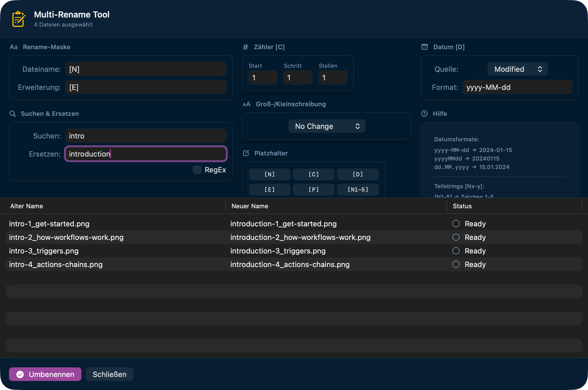This screenshot has height=390, width=588.
Task: Insert the [N1-5] substring placeholder
Action: tap(358, 190)
